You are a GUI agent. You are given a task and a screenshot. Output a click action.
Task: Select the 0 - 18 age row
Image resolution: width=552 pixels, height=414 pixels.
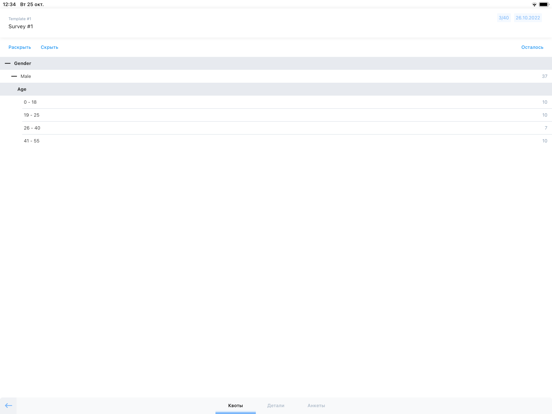click(x=276, y=102)
